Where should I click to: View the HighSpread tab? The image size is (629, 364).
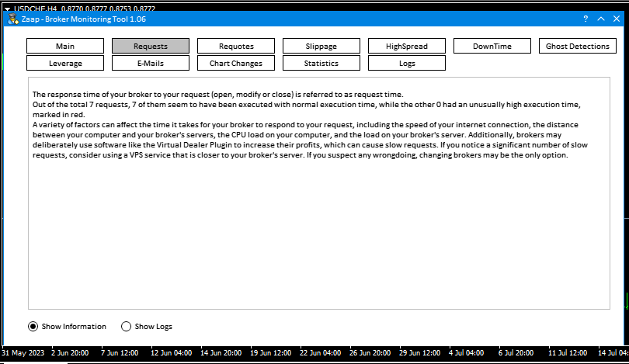tap(407, 46)
